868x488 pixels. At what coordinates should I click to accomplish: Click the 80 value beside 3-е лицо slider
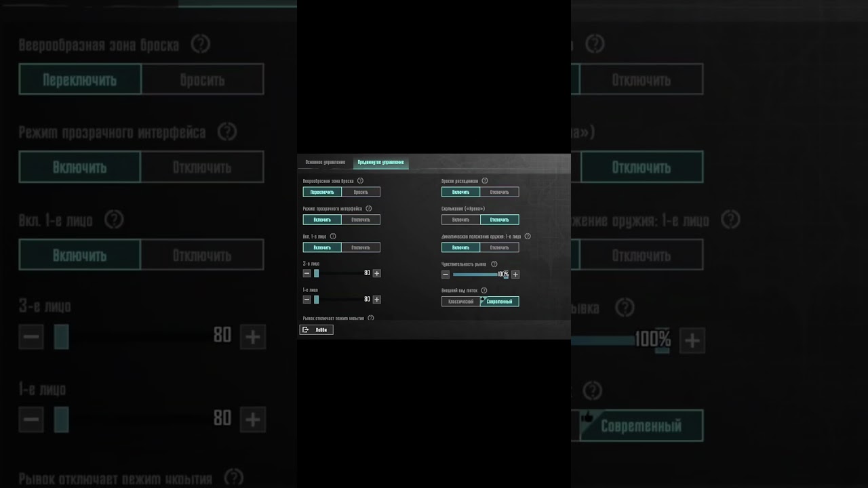[x=367, y=273]
